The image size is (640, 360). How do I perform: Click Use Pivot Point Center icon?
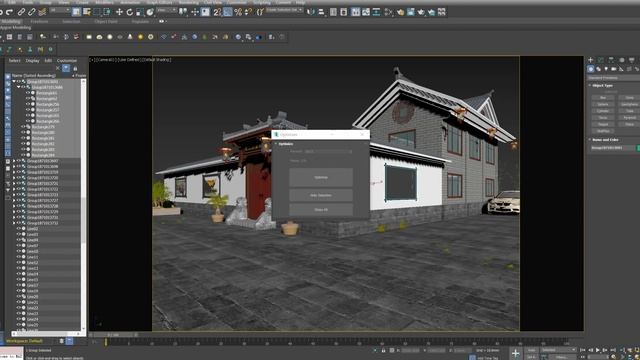tap(184, 12)
